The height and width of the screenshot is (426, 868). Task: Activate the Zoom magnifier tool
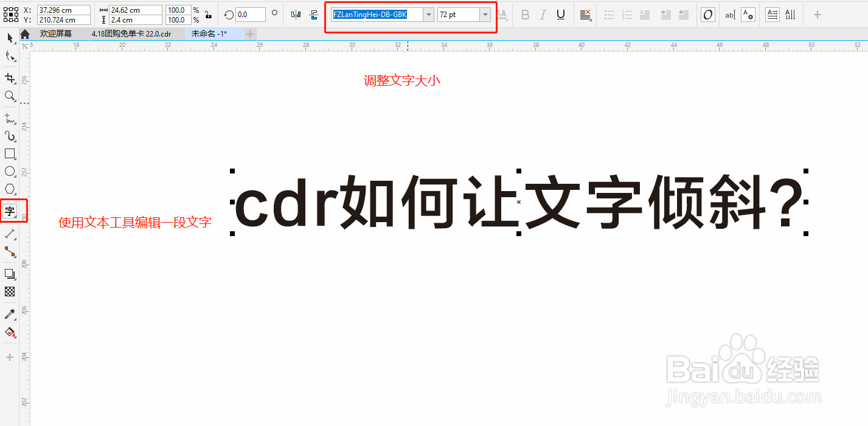pos(10,96)
